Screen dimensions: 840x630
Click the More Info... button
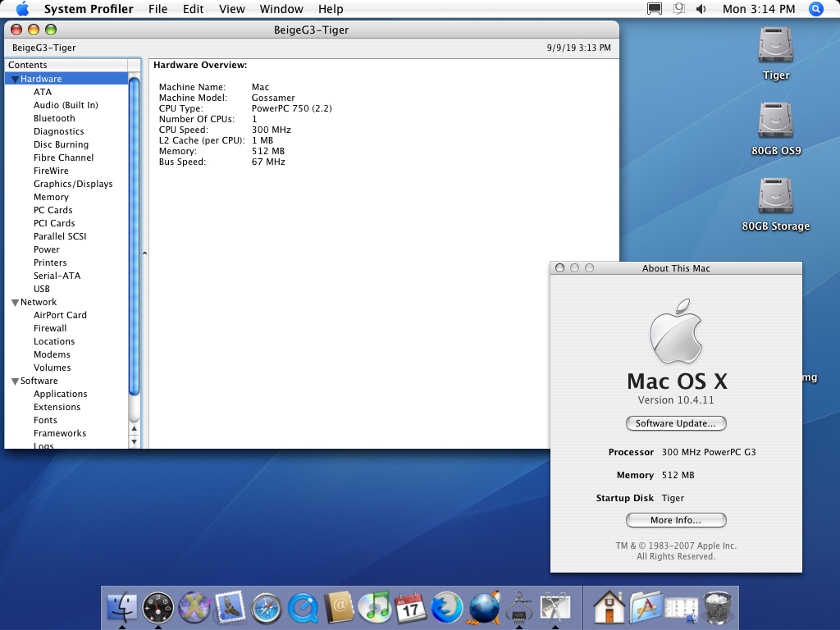676,520
